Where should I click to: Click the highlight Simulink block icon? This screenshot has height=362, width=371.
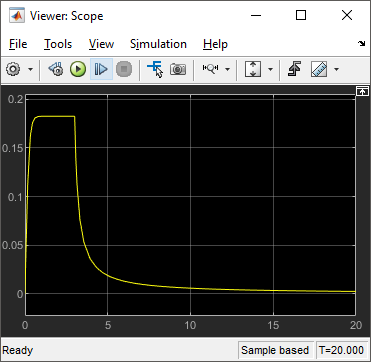(56, 69)
